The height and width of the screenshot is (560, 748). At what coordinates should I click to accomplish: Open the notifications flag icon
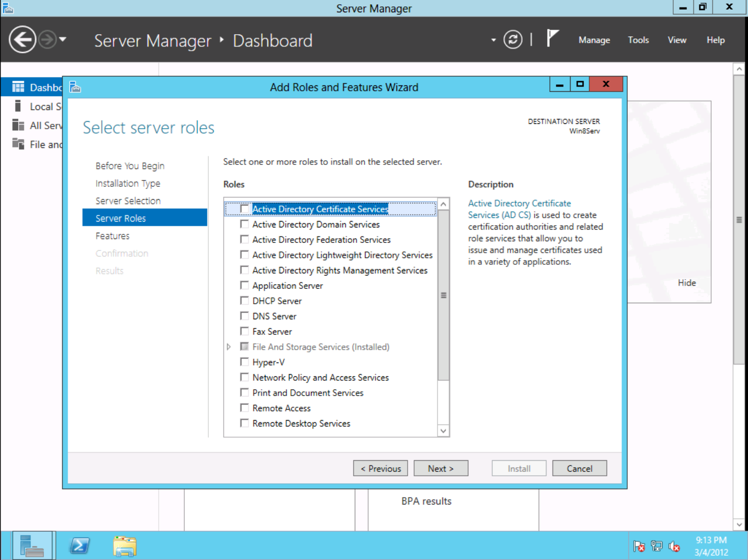click(552, 39)
